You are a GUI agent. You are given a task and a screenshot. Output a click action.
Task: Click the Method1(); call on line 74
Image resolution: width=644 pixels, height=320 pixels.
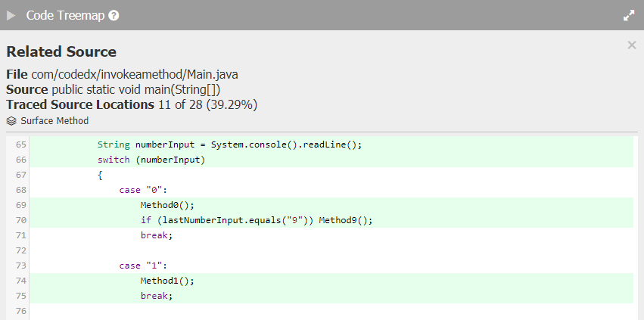(x=167, y=281)
